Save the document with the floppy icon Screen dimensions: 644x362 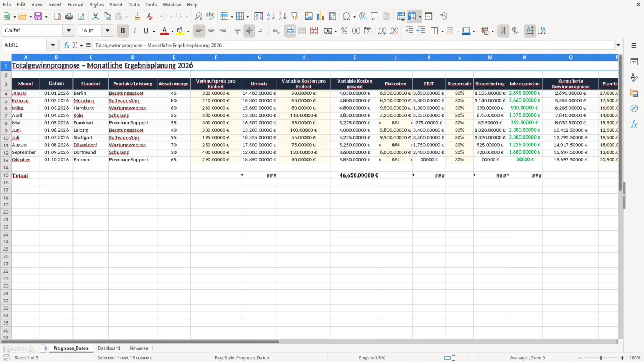click(x=38, y=17)
